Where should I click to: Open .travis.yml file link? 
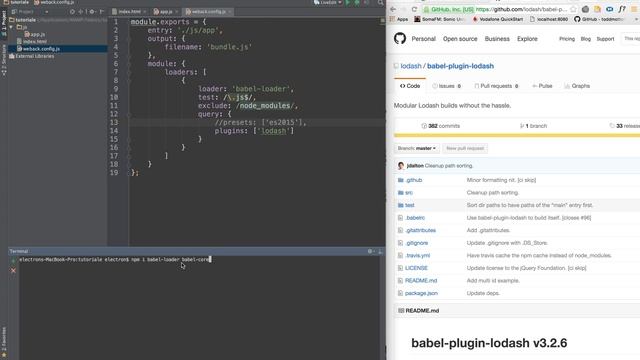pyautogui.click(x=417, y=256)
